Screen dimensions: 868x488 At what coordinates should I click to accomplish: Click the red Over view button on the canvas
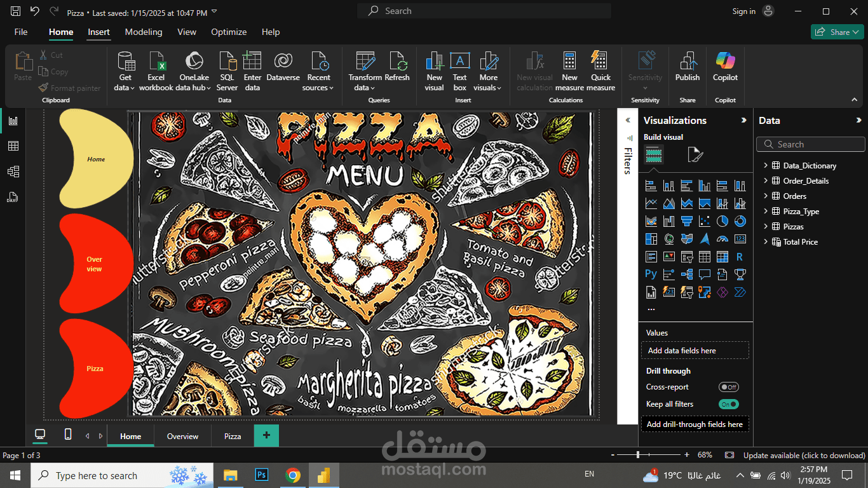[95, 264]
